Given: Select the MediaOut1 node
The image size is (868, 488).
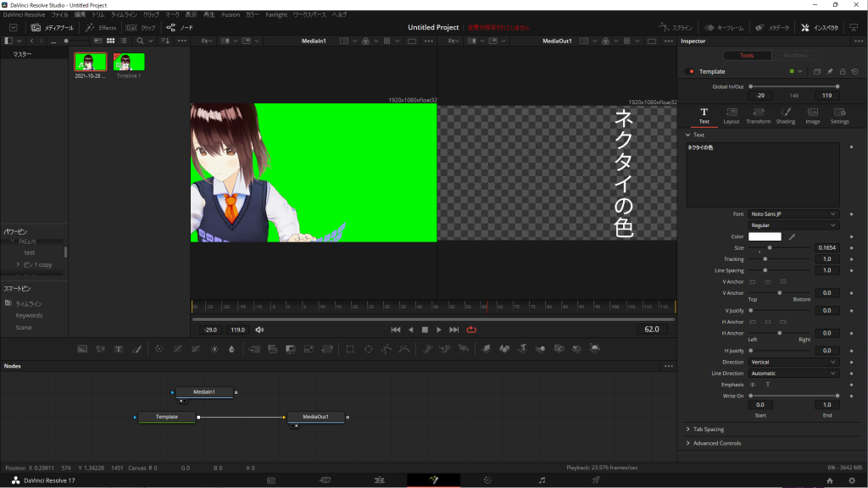Looking at the screenshot, I should click(316, 417).
